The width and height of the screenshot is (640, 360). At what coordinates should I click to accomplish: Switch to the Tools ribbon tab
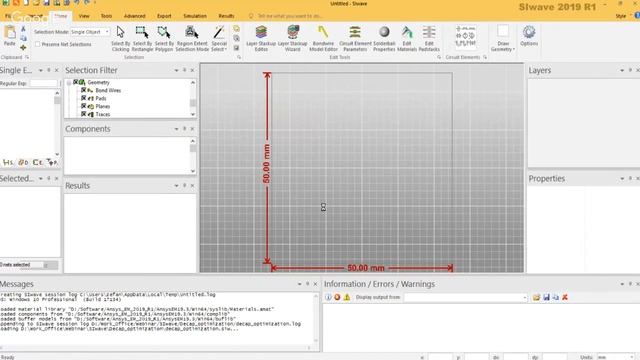106,16
